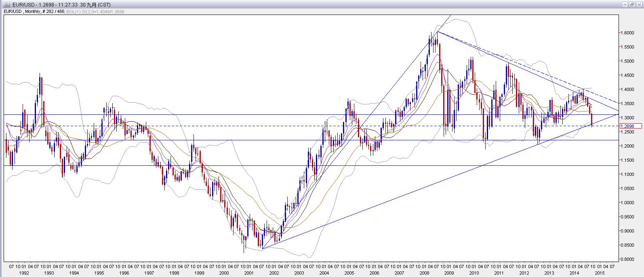Click the 2010 year label on time axis
This screenshot has width=644, height=277.
474,273
